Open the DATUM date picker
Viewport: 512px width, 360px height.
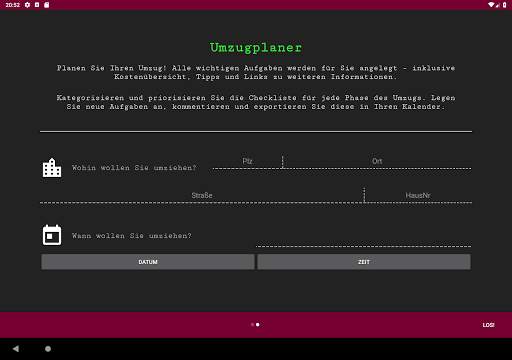(148, 262)
